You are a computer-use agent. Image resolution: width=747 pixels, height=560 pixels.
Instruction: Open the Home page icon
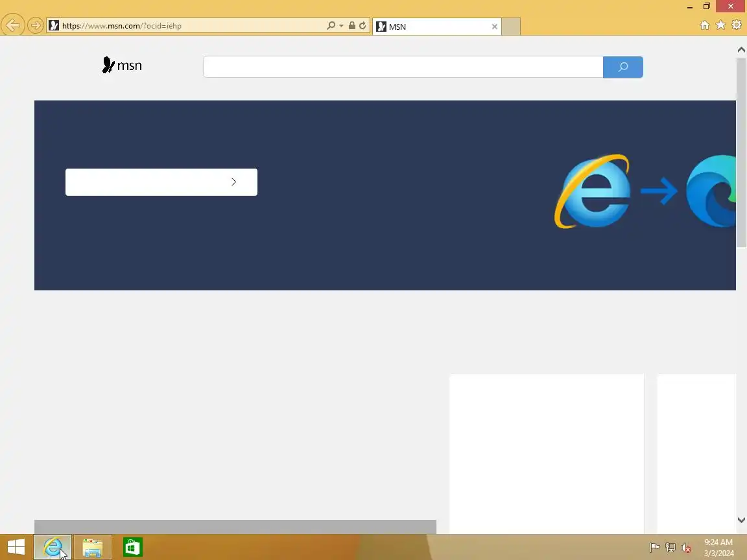tap(705, 25)
